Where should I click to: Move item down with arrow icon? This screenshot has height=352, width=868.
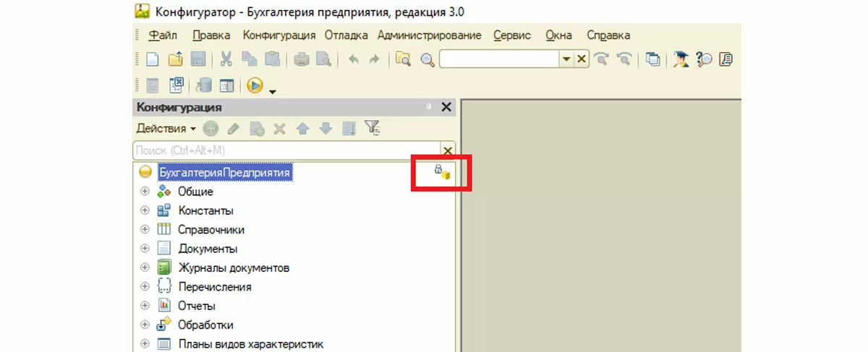pyautogui.click(x=325, y=129)
